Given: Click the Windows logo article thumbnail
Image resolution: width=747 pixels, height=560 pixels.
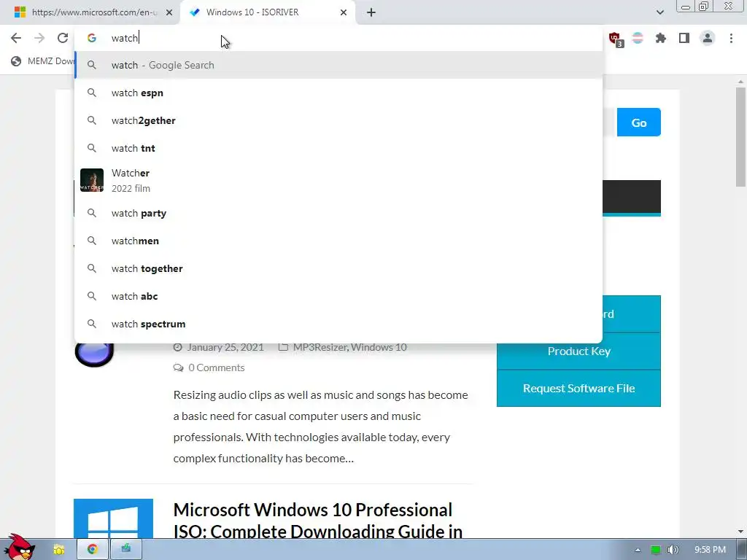Looking at the screenshot, I should click(x=113, y=518).
